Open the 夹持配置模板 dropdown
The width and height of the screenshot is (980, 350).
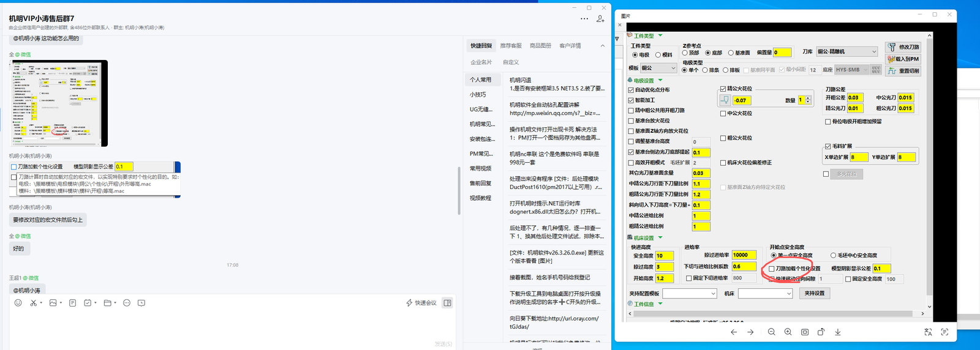690,294
